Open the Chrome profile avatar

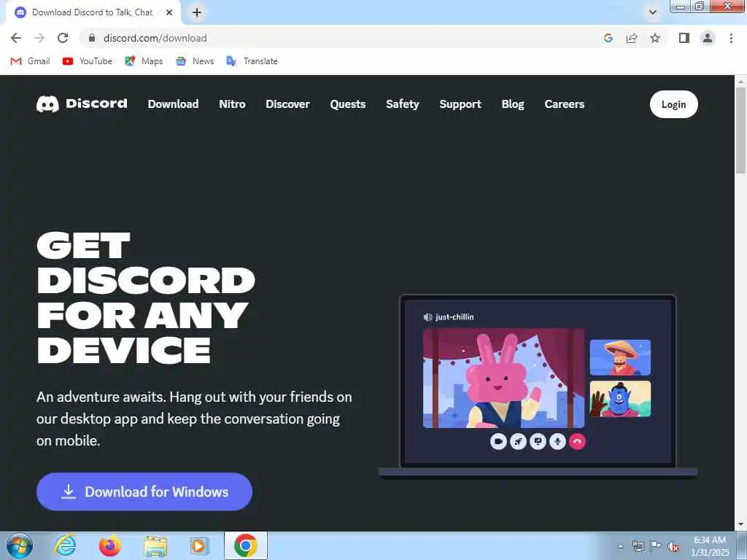708,38
